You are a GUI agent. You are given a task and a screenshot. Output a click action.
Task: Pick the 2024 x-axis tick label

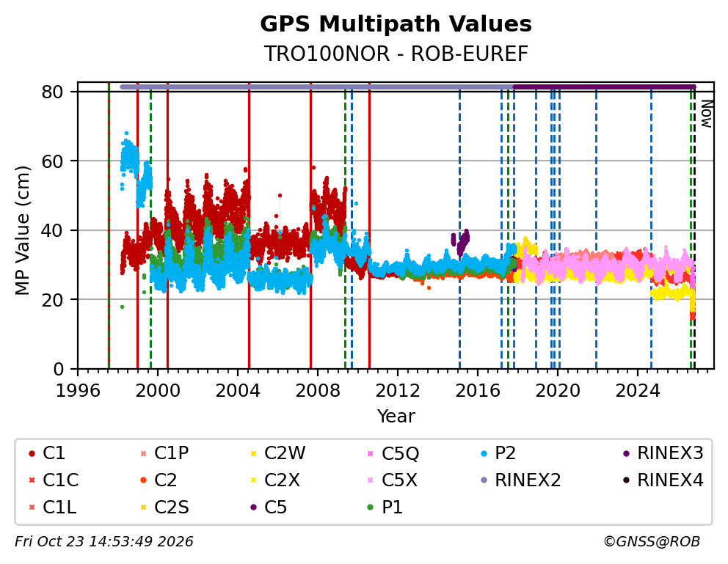638,390
